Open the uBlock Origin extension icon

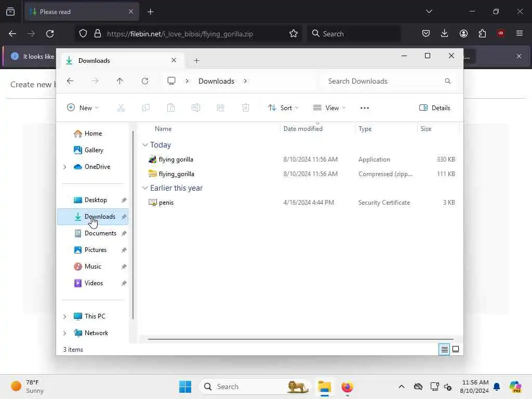click(x=501, y=33)
